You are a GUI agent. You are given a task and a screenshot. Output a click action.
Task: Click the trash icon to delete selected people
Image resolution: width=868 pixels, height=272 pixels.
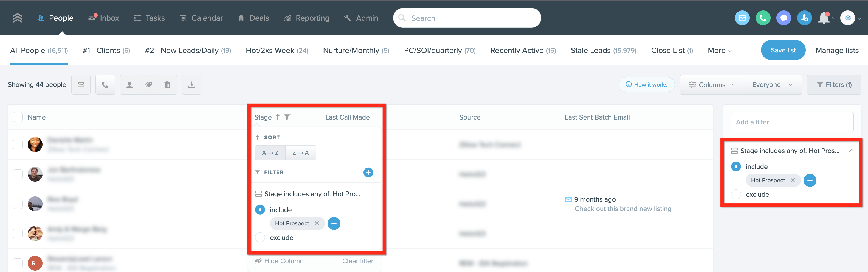coord(167,84)
